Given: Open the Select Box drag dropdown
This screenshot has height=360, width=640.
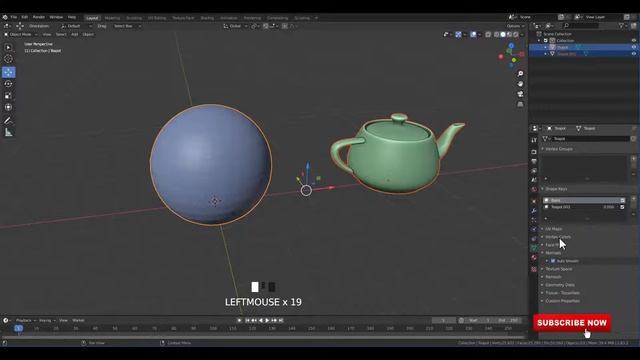Looking at the screenshot, I should [127, 26].
